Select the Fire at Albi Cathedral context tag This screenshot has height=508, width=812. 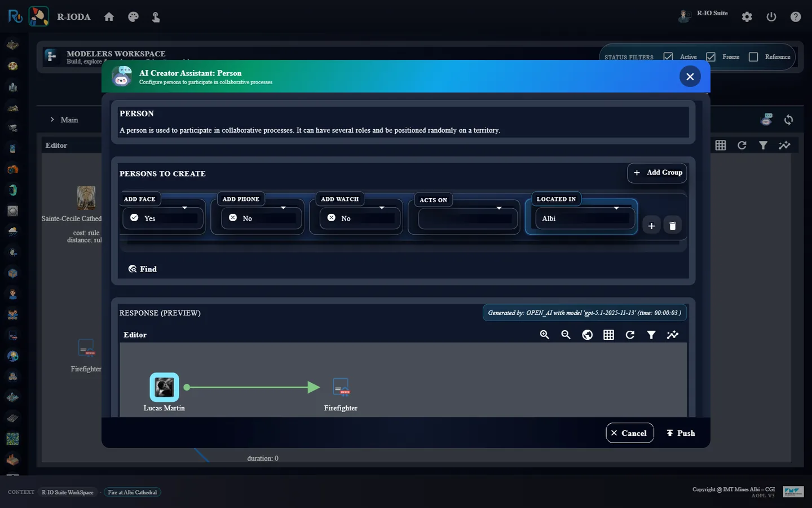pos(133,492)
